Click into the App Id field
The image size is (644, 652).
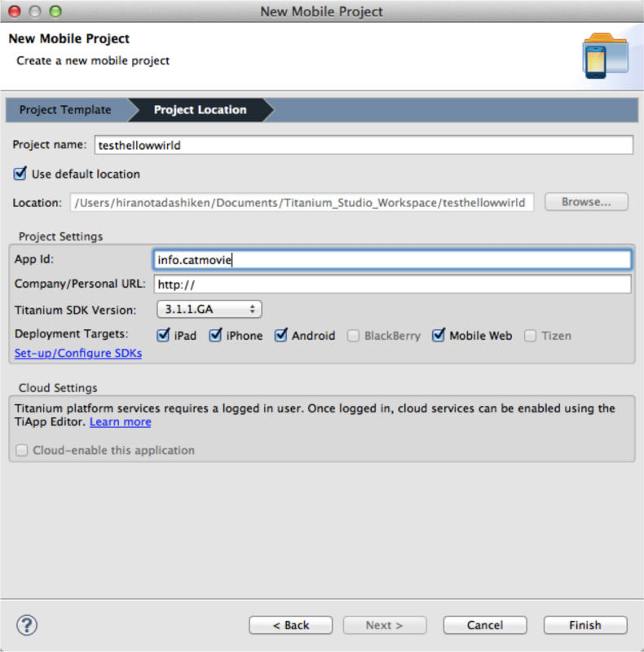pos(392,259)
